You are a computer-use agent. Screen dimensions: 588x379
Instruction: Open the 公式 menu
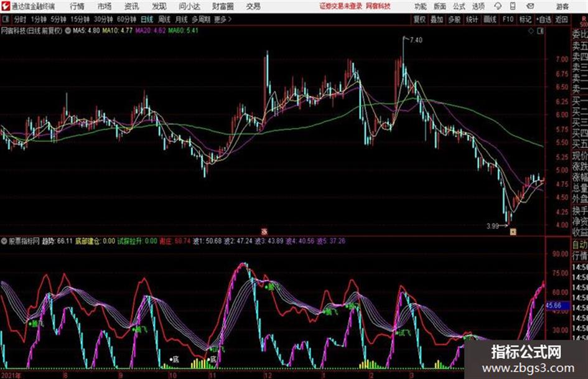(x=459, y=6)
